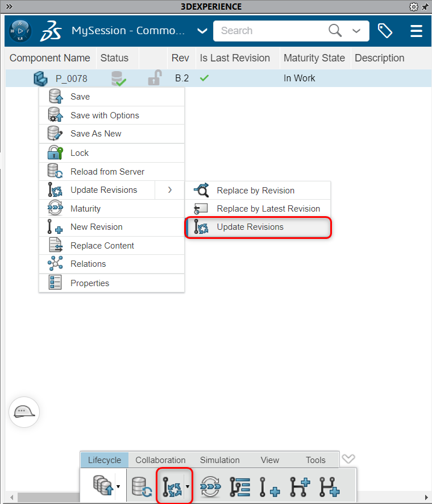Click the pin icon in title bar
432x504 pixels.
pos(425,6)
